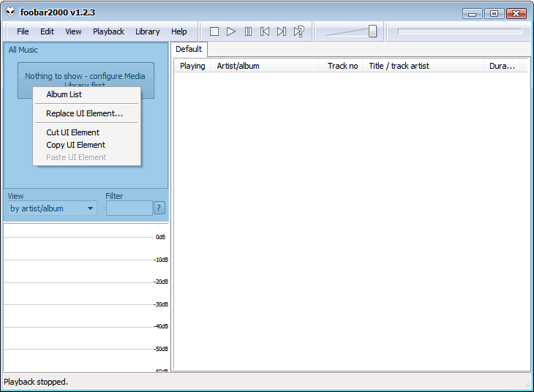This screenshot has height=392, width=534.
Task: Skip to next track icon
Action: [x=282, y=31]
